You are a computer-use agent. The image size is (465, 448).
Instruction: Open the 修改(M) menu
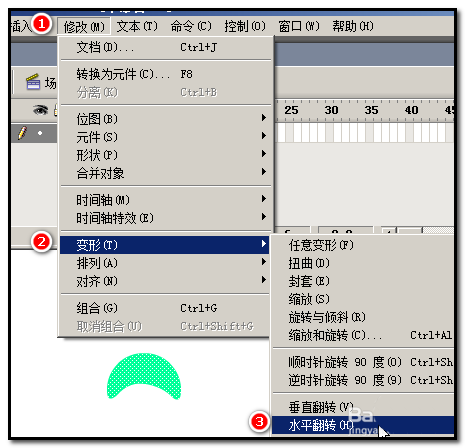pos(84,26)
